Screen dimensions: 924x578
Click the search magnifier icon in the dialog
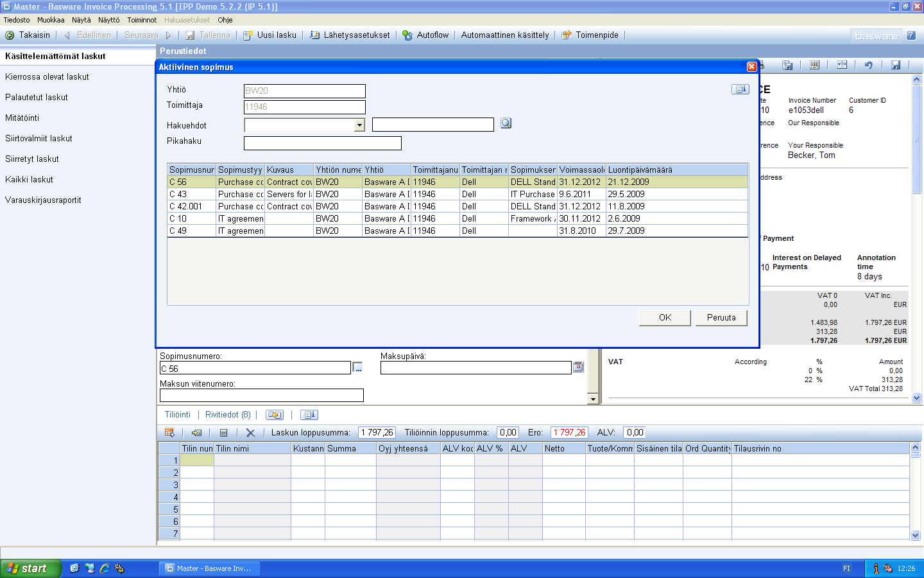[x=506, y=123]
